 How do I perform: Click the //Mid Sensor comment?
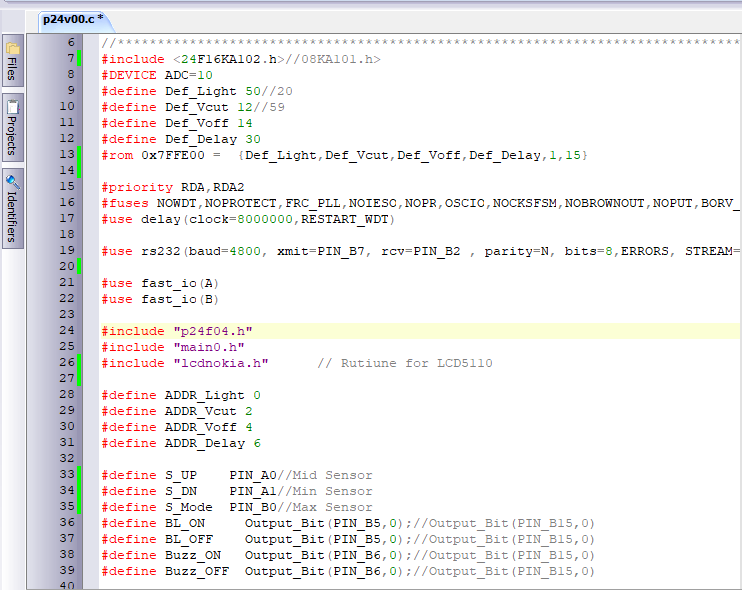tap(325, 476)
